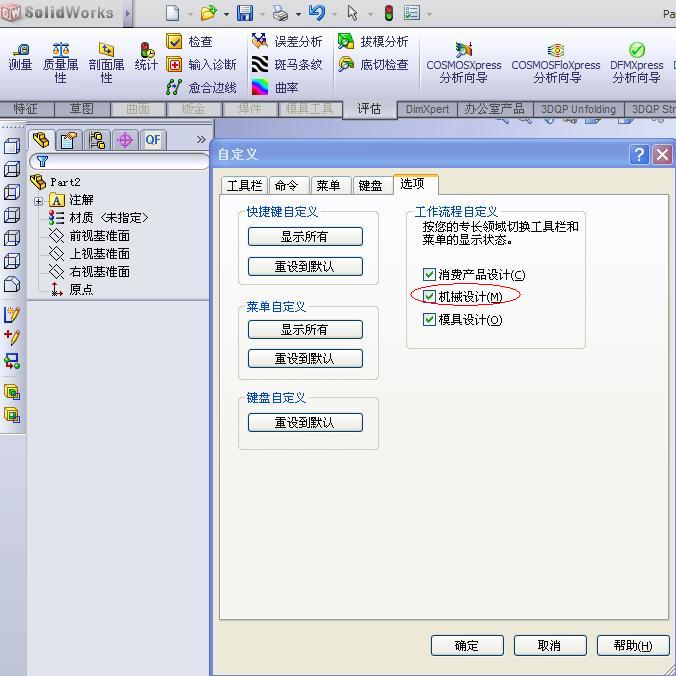Image resolution: width=676 pixels, height=676 pixels.
Task: Switch to the 命令 tab
Action: tap(289, 185)
